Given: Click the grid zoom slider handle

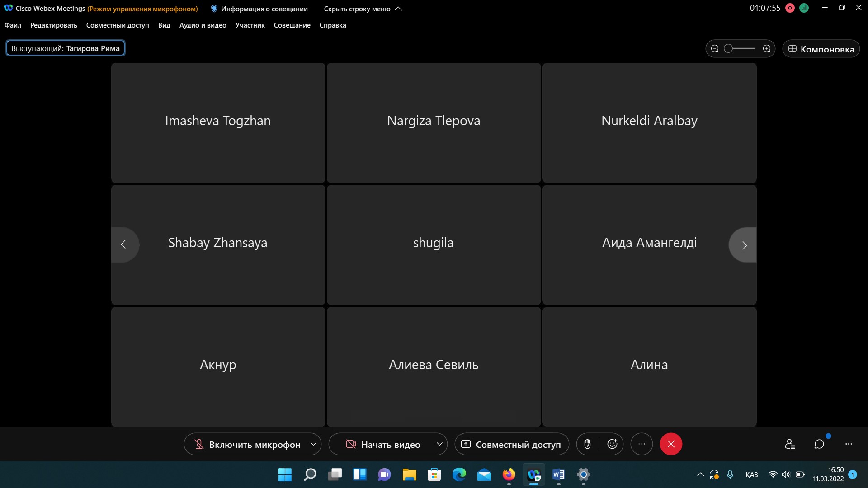Looking at the screenshot, I should [728, 49].
